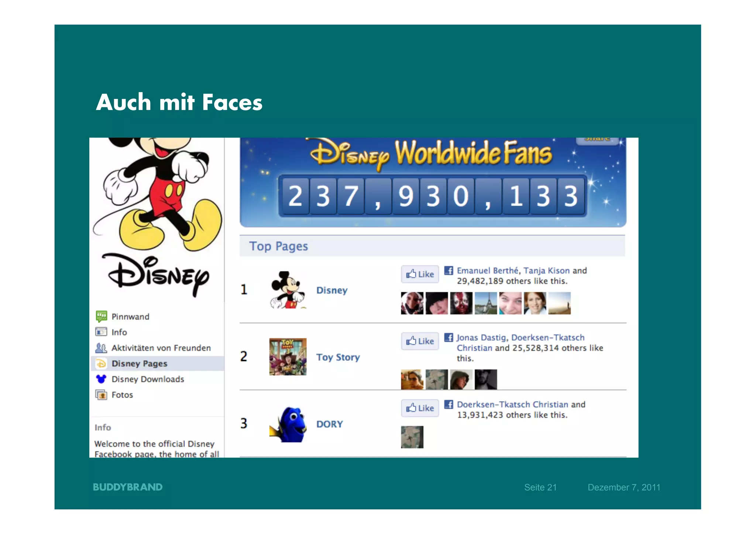Click the second friend face in Toy Story row
This screenshot has width=756, height=534.
coord(437,379)
